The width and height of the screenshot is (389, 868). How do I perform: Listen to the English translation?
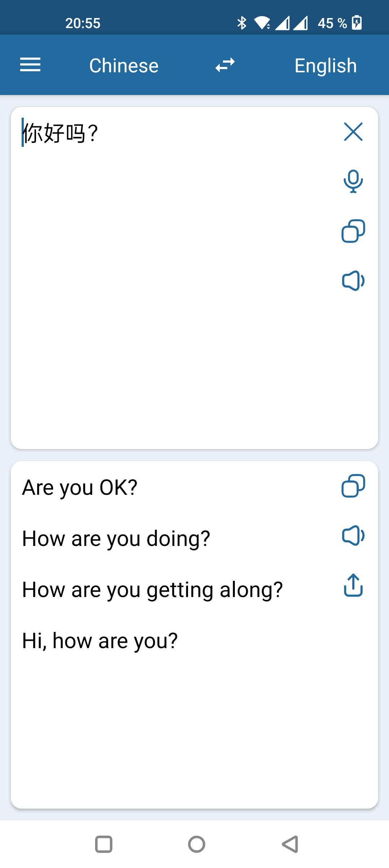(353, 535)
